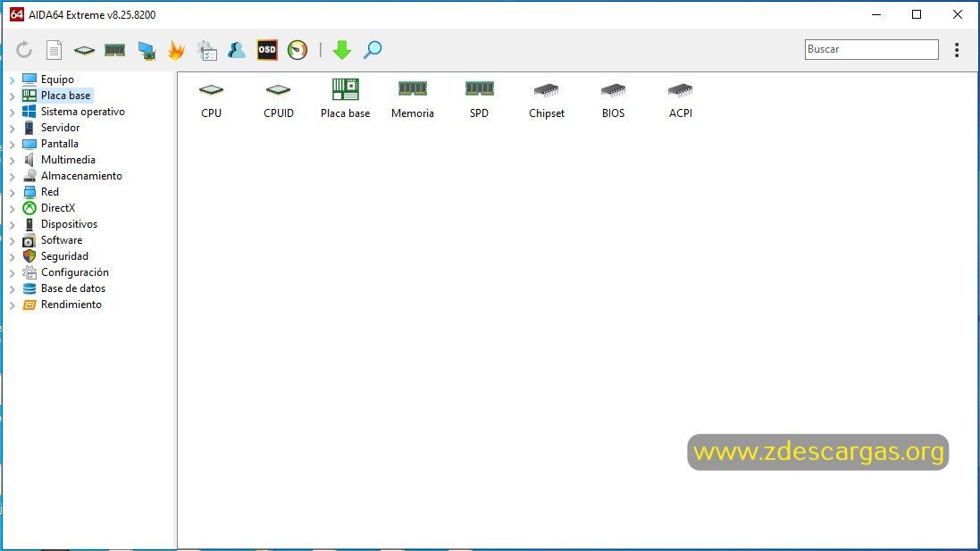Image resolution: width=980 pixels, height=551 pixels.
Task: Expand the Red tree node arrow
Action: point(12,192)
